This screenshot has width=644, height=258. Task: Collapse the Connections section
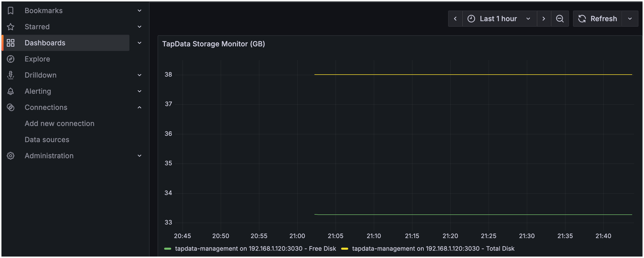tap(139, 107)
